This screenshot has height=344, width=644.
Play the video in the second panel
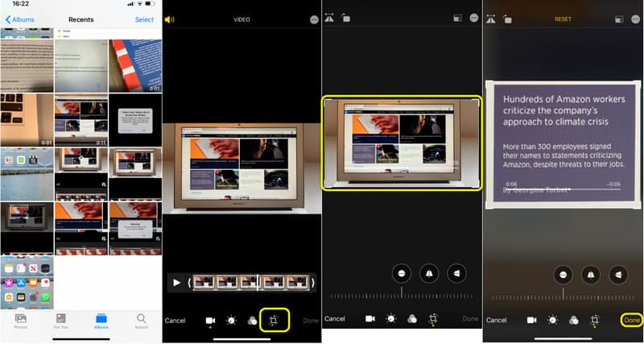[176, 283]
